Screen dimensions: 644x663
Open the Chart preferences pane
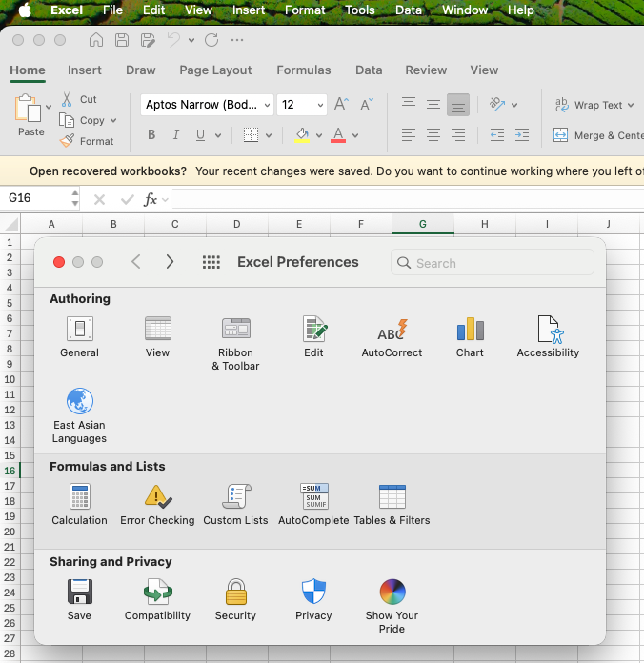(470, 336)
